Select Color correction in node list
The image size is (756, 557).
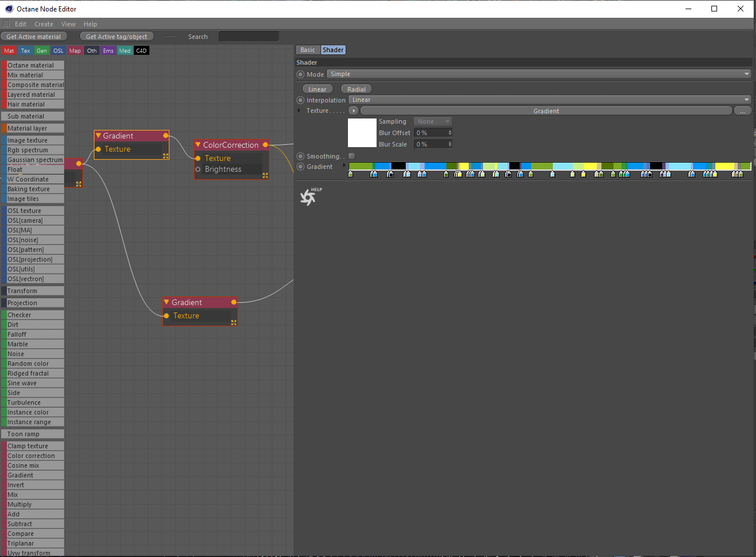pyautogui.click(x=33, y=456)
